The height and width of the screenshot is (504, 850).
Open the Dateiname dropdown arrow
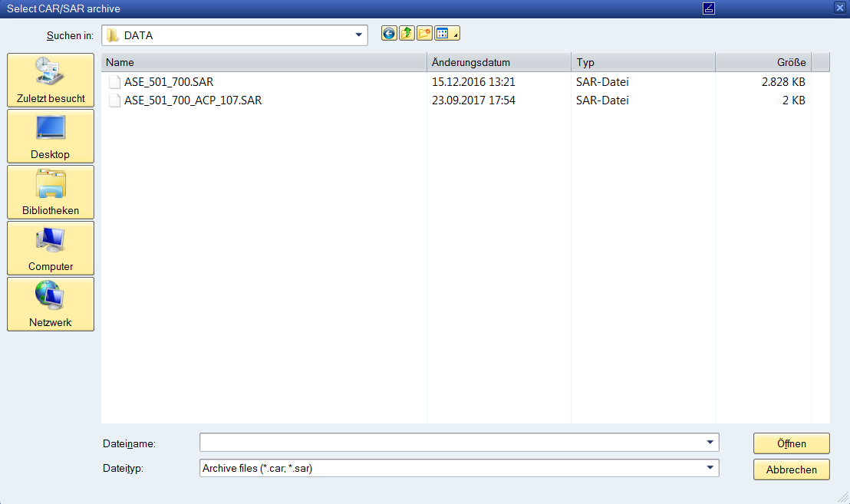(710, 442)
